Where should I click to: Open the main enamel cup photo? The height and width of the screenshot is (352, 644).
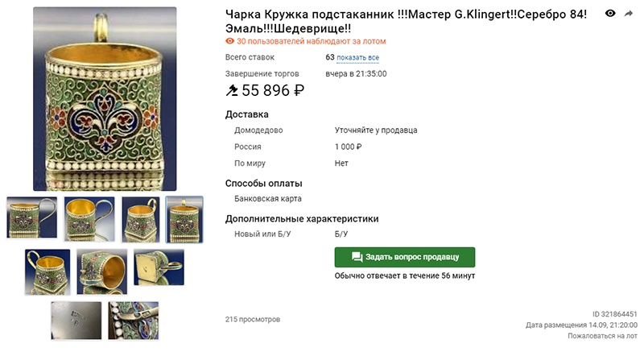(105, 99)
